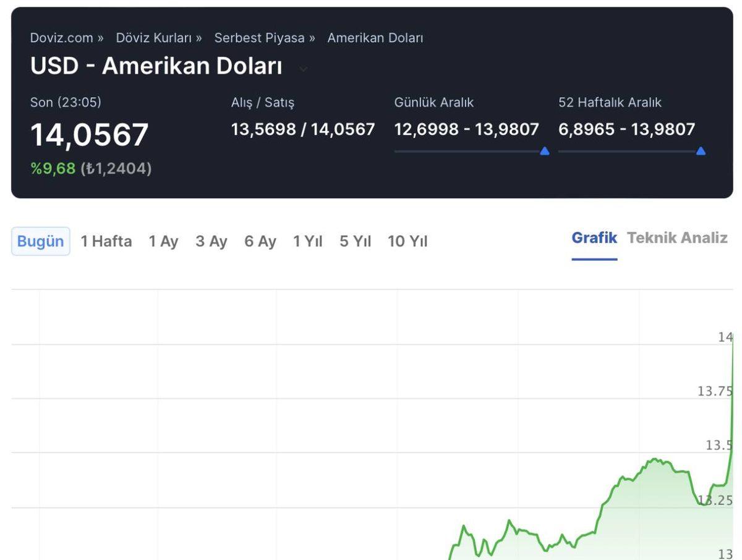Switch to the Teknik Analiz tab
Screen dimensions: 742x560
coord(678,237)
